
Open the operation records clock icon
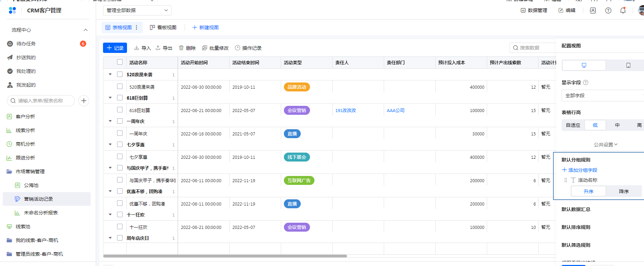click(x=238, y=48)
